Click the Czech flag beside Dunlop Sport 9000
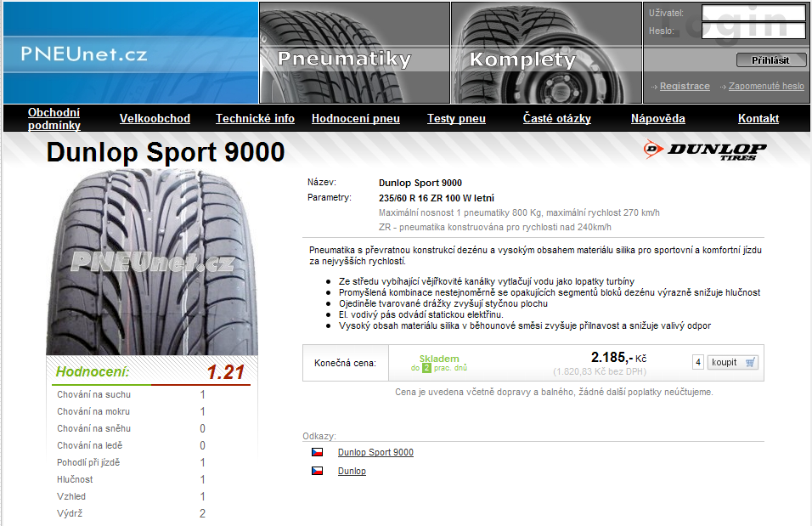The height and width of the screenshot is (526, 812). point(317,452)
